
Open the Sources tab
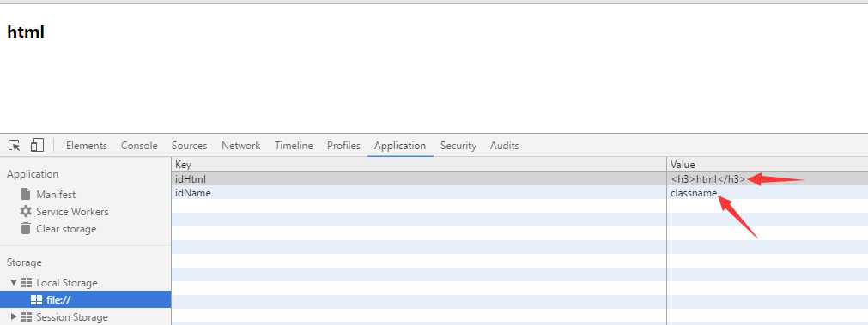coord(190,146)
